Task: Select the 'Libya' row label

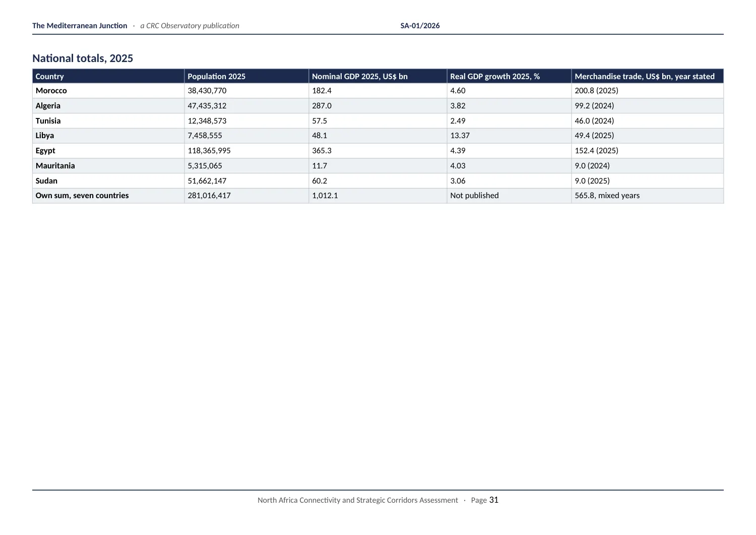Action: pyautogui.click(x=45, y=136)
